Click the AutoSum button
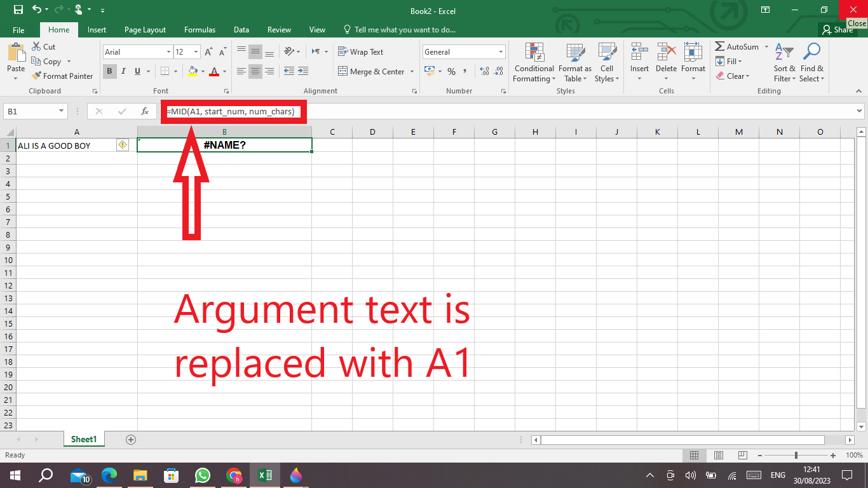Screen dimensions: 868x488 click(x=737, y=47)
